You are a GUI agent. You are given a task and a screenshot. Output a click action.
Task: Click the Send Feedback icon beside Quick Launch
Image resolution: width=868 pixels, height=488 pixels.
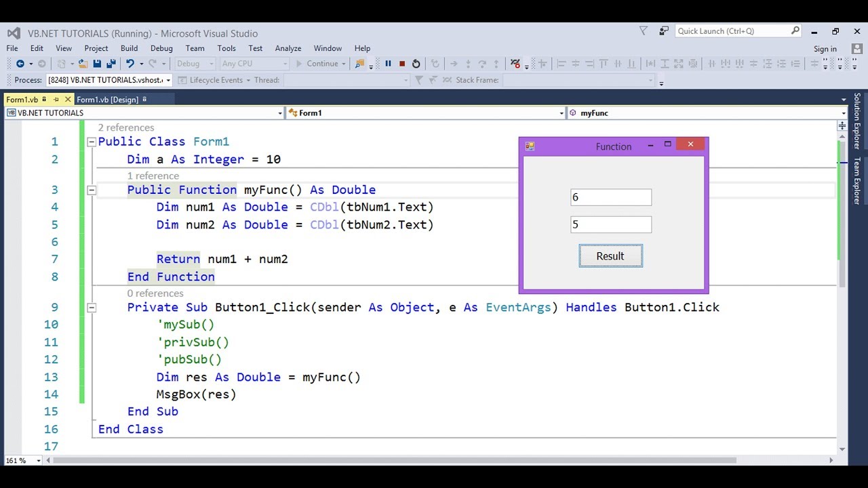[663, 31]
